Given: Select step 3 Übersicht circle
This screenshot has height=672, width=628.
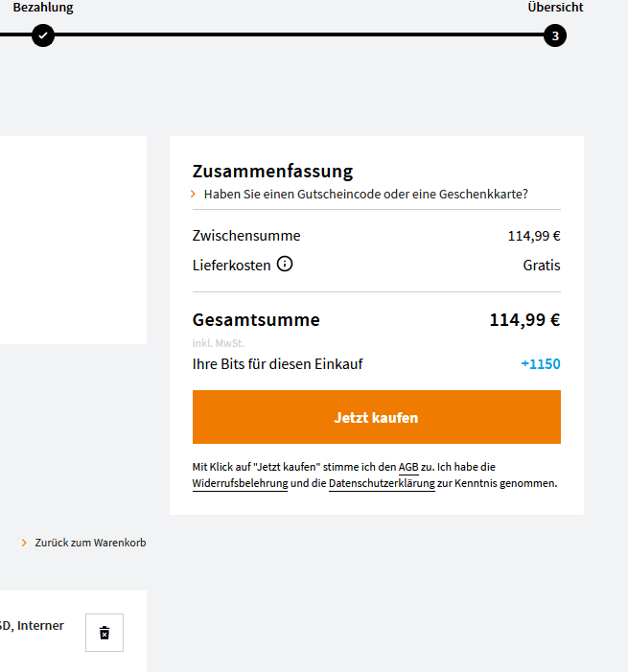Looking at the screenshot, I should click(x=555, y=35).
